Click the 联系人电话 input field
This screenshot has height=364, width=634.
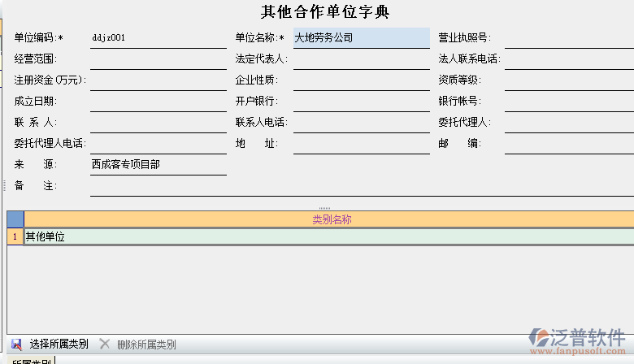pos(362,123)
